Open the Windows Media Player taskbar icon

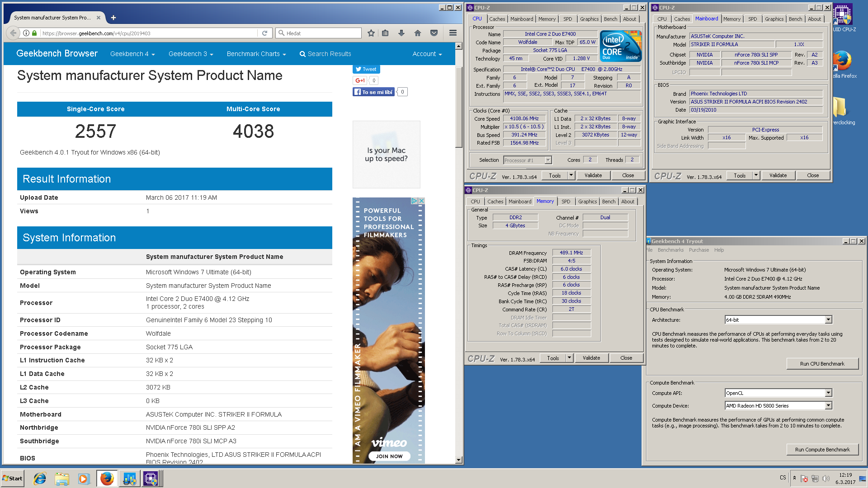tap(84, 479)
